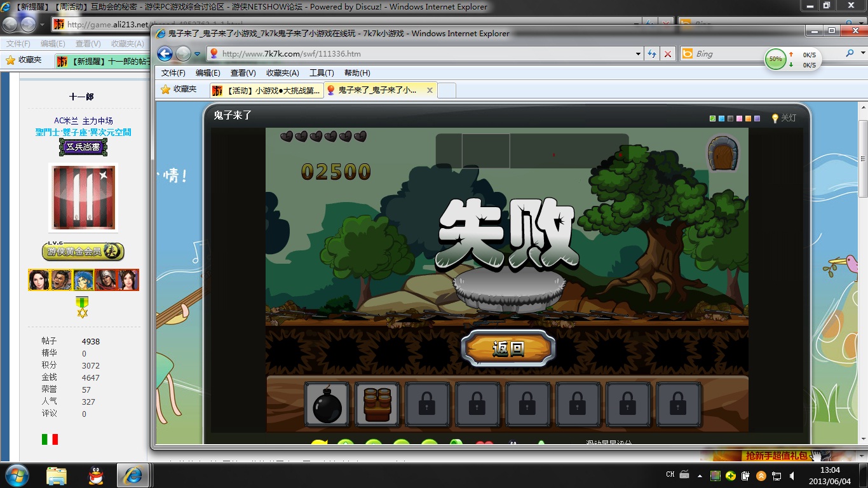Open Windows Explorer from the taskbar
The height and width of the screenshot is (488, 868).
click(x=57, y=475)
